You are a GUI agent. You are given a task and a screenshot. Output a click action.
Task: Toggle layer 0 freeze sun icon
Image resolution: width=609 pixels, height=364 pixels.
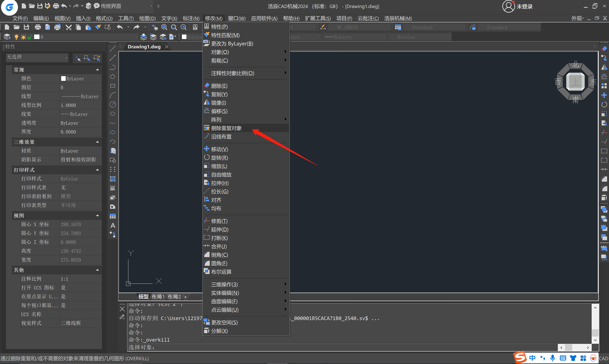coord(23,37)
